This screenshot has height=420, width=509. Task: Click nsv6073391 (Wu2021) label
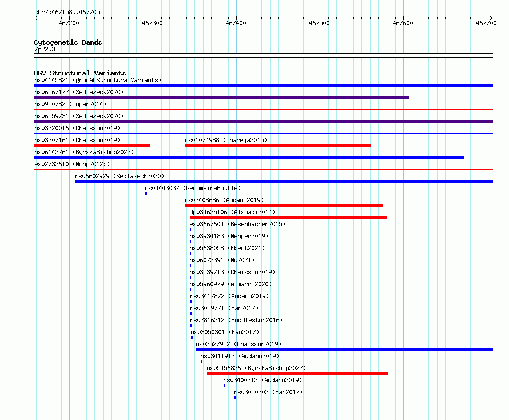[x=222, y=260]
